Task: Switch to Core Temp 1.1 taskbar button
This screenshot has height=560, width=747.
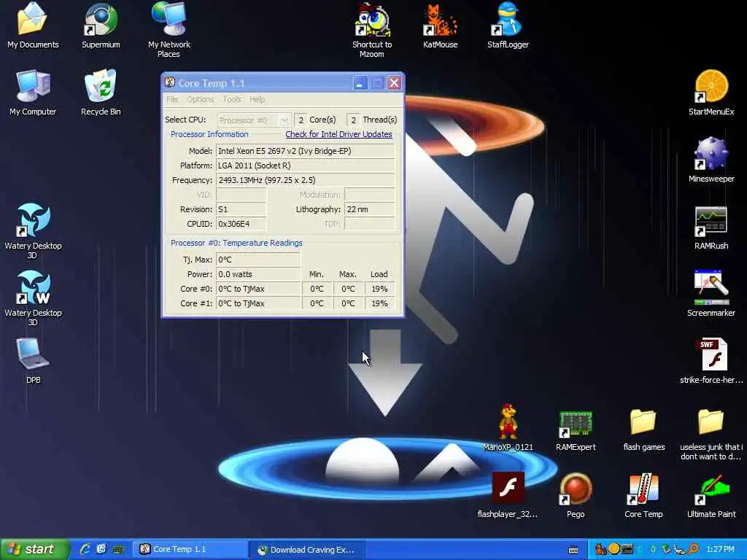Action: coord(190,550)
